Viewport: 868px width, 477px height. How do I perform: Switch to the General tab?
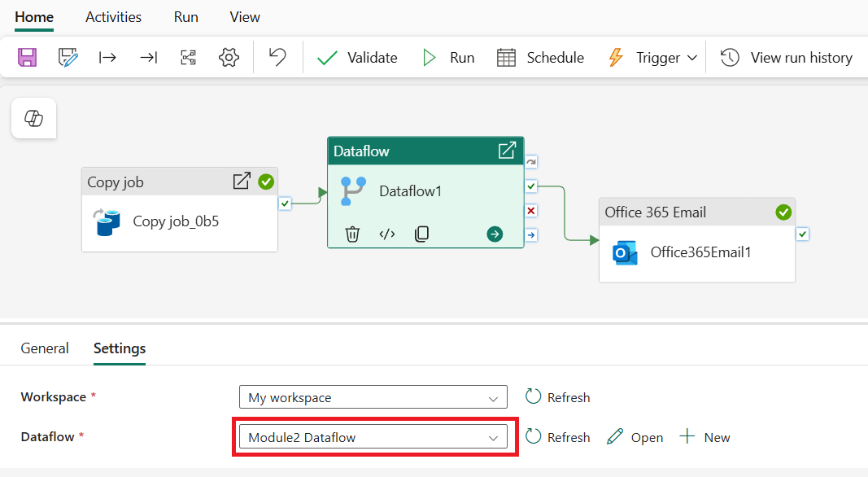pos(45,348)
